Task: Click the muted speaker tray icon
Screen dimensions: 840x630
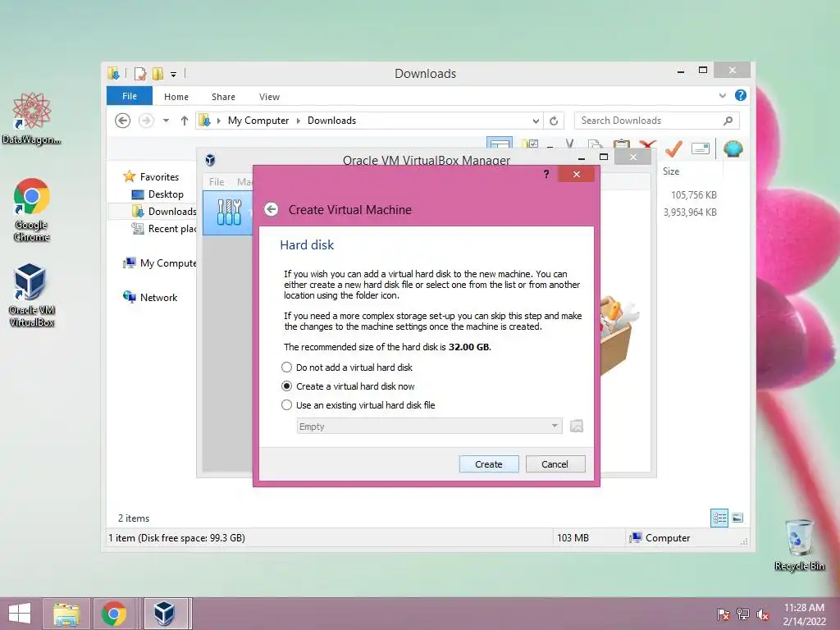Action: tap(763, 614)
